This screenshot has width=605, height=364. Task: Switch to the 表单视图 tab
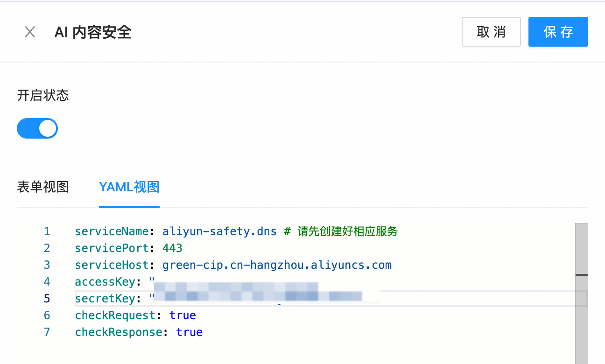pos(43,187)
